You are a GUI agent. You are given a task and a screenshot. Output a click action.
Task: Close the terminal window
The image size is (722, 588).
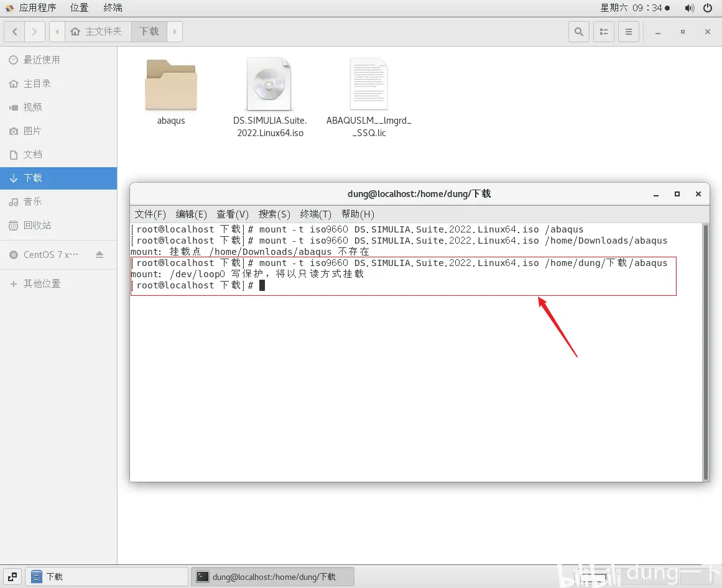point(698,194)
